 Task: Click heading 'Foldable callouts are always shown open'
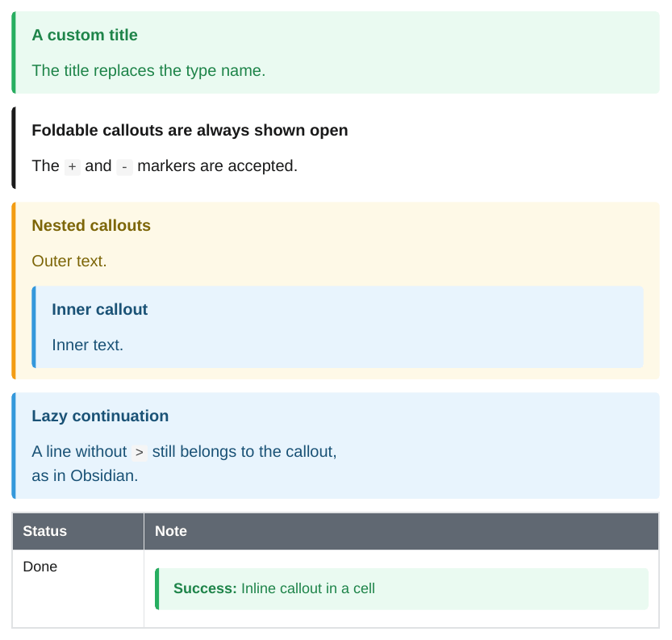tap(190, 130)
